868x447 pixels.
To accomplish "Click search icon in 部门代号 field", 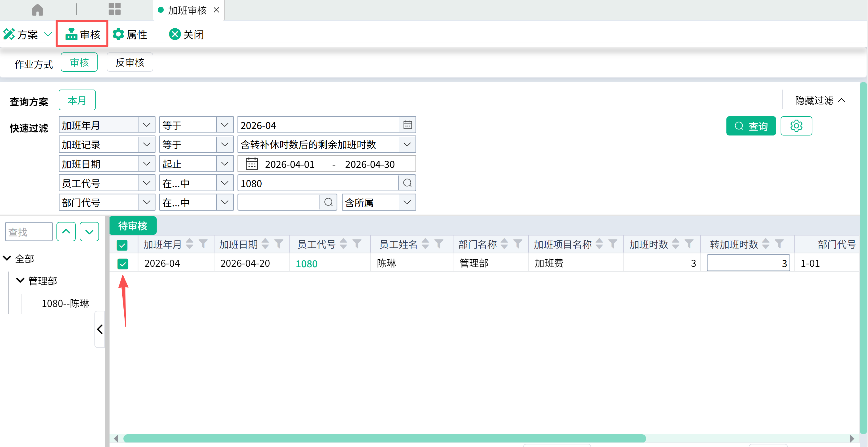I will pos(329,202).
